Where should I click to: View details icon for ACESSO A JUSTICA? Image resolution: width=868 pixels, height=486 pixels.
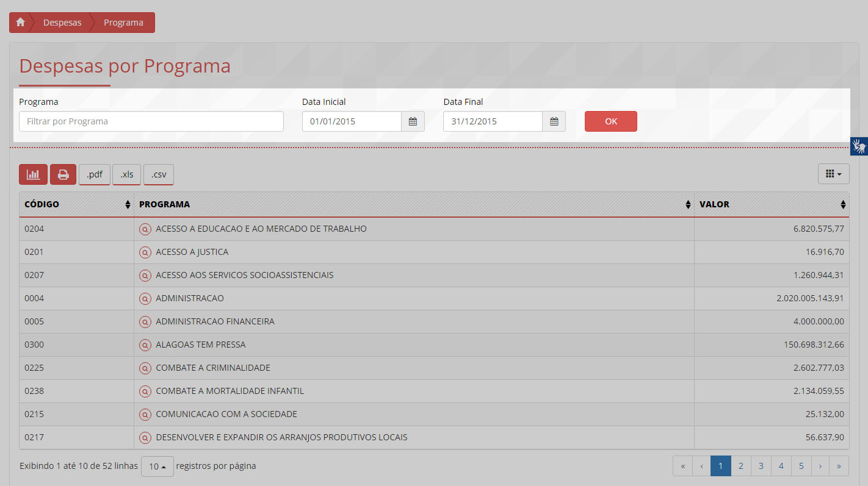click(145, 252)
